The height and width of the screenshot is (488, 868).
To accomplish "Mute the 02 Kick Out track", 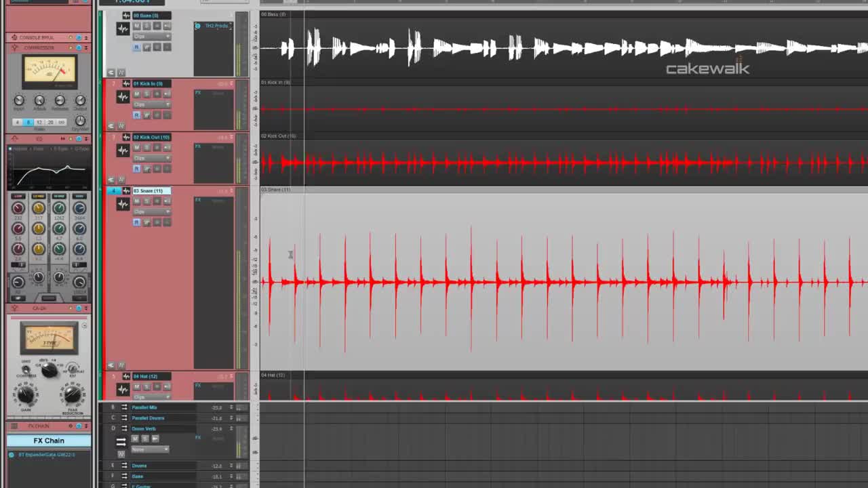I will click(136, 147).
